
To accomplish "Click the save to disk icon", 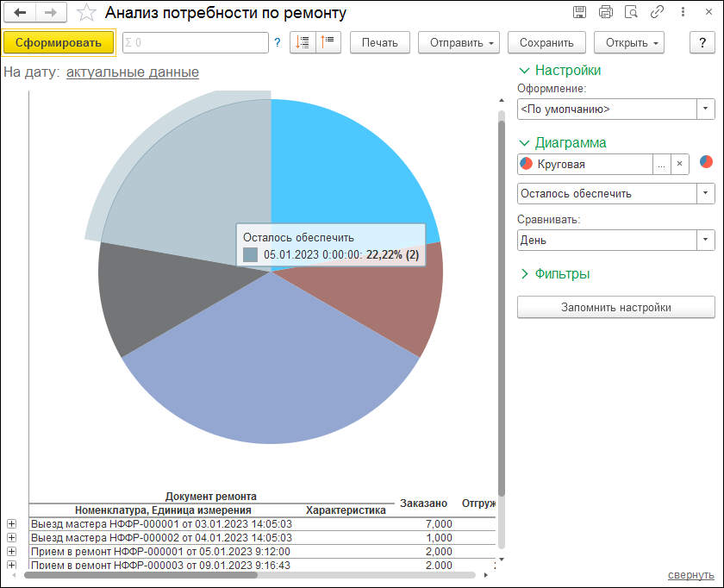I will [579, 12].
